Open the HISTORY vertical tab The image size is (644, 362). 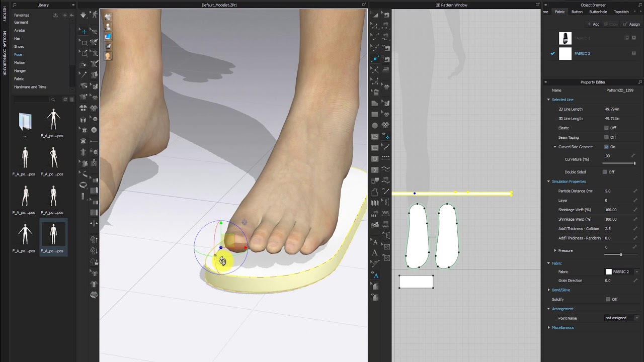[5, 13]
